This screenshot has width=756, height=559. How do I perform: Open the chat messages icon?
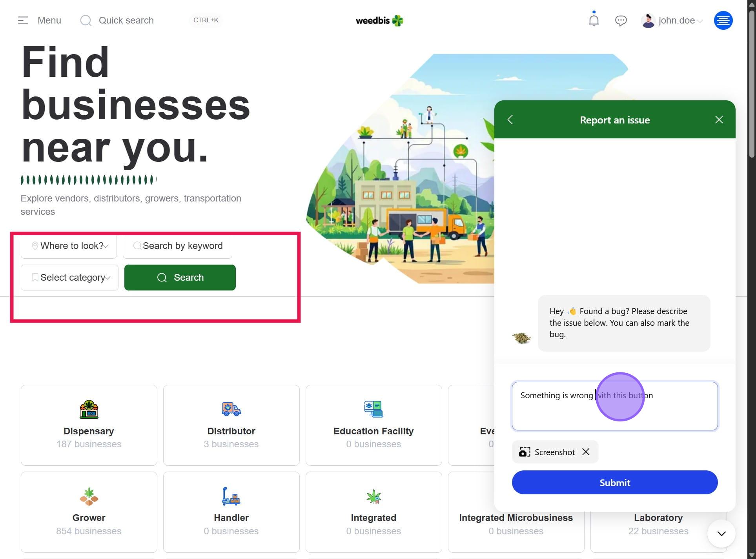coord(621,20)
